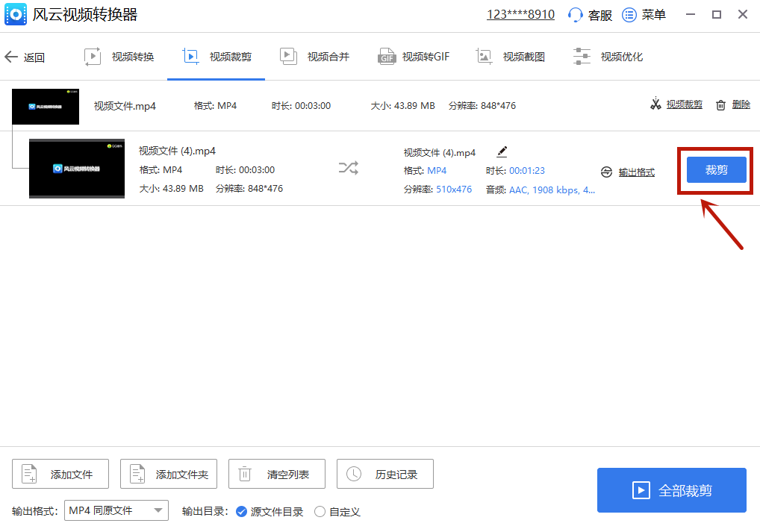Click audio info AAC, 1908 kbps
Image resolution: width=760 pixels, height=532 pixels.
pos(552,190)
